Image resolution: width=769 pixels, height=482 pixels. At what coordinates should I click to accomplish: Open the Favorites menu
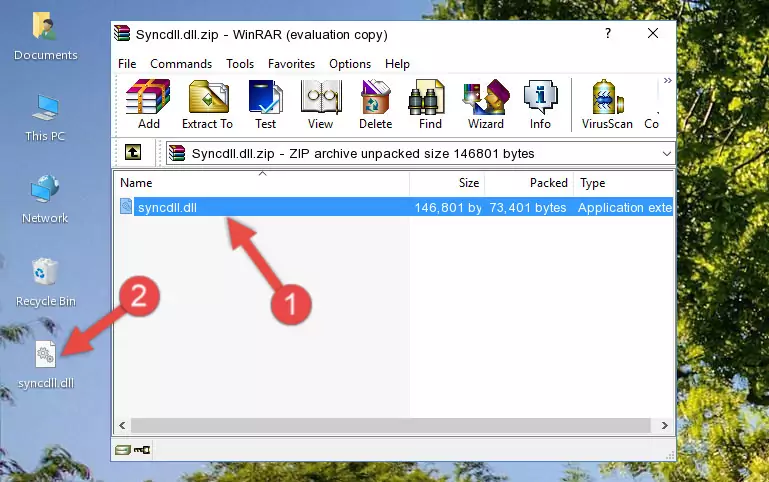[x=291, y=64]
